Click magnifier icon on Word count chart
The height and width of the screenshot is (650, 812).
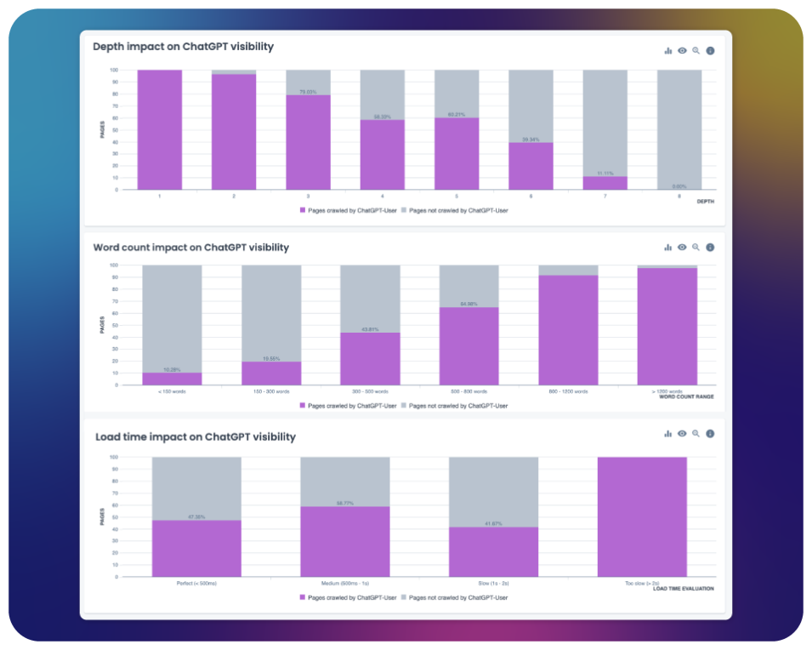pyautogui.click(x=696, y=248)
